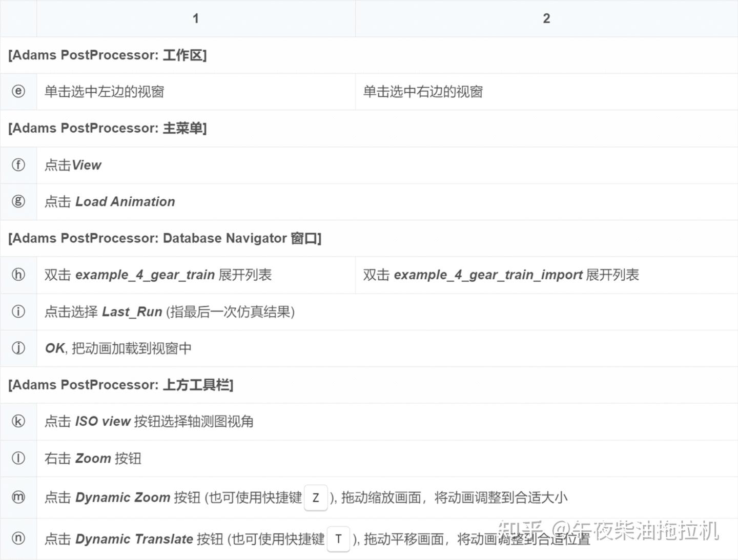Click the circled ⓝ row marker
Viewport: 738px width, 560px height.
(18, 538)
